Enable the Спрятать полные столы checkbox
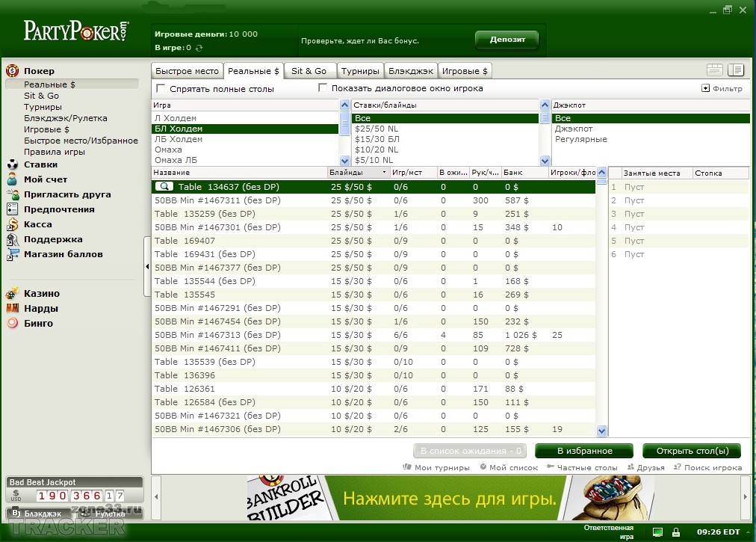This screenshot has height=542, width=756. (160, 88)
